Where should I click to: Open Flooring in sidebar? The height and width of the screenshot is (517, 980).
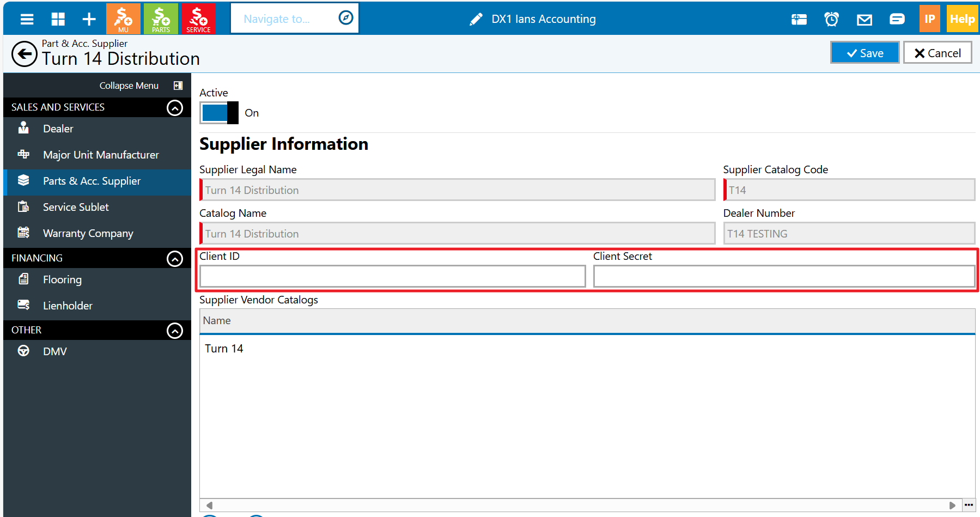(x=97, y=279)
